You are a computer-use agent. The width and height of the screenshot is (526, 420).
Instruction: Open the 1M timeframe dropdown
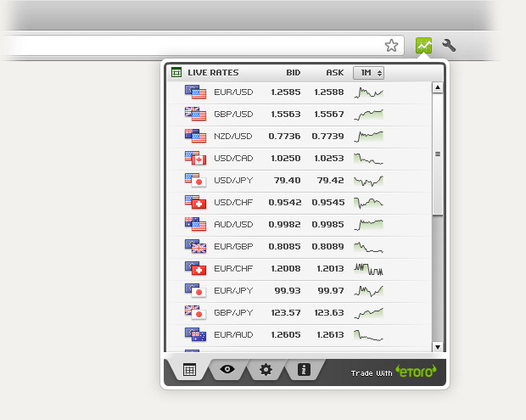(368, 73)
